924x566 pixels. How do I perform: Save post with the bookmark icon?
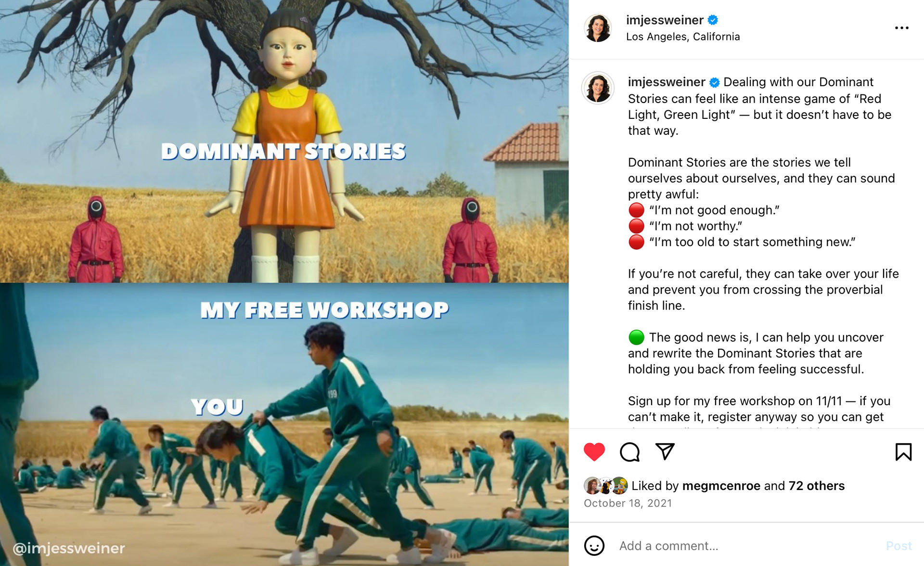point(903,452)
